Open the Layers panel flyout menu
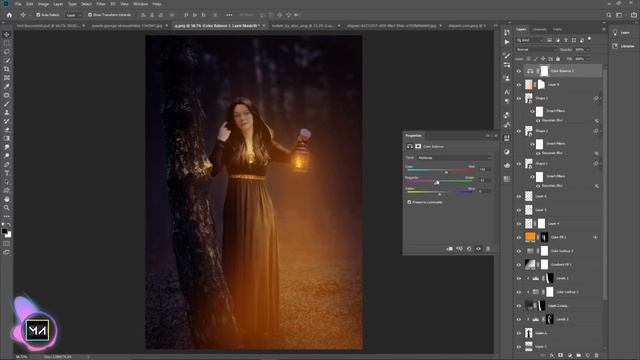The width and height of the screenshot is (640, 360). click(604, 29)
